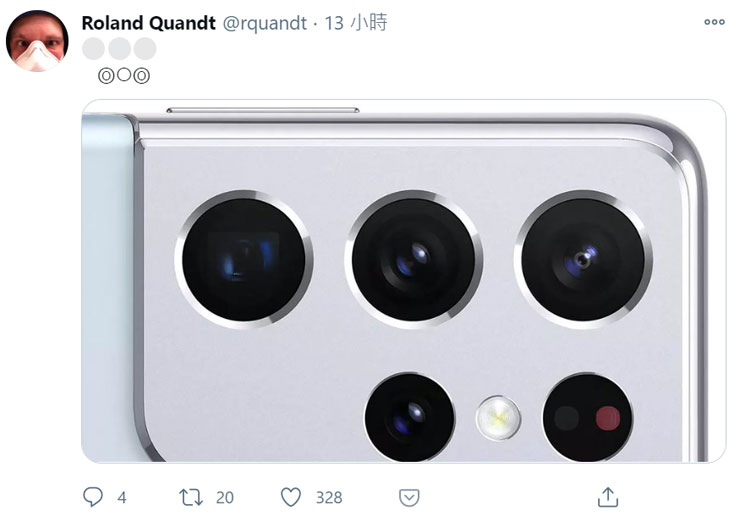Click the reply speech bubble icon
740x516 pixels.
[x=92, y=497]
